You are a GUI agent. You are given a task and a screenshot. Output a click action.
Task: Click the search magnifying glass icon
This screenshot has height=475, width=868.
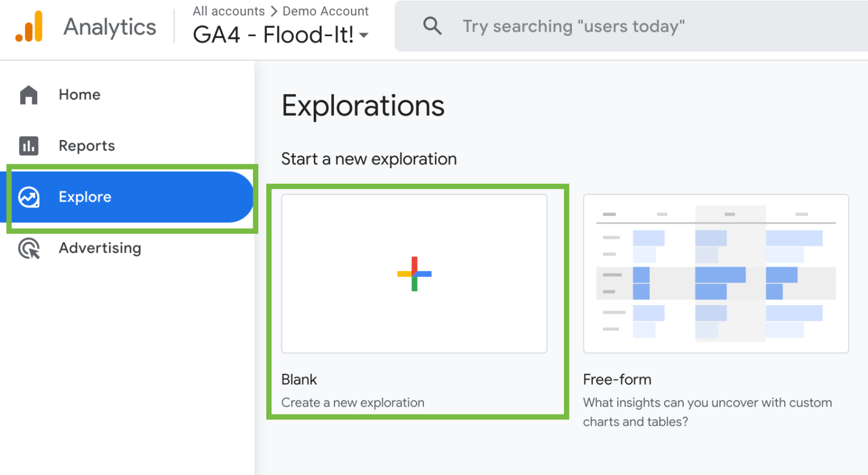click(x=432, y=26)
